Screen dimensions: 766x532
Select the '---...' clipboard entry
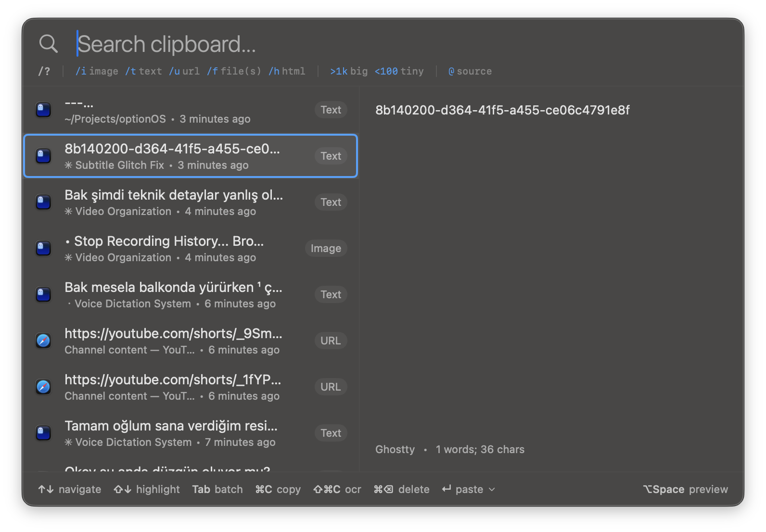click(x=191, y=110)
